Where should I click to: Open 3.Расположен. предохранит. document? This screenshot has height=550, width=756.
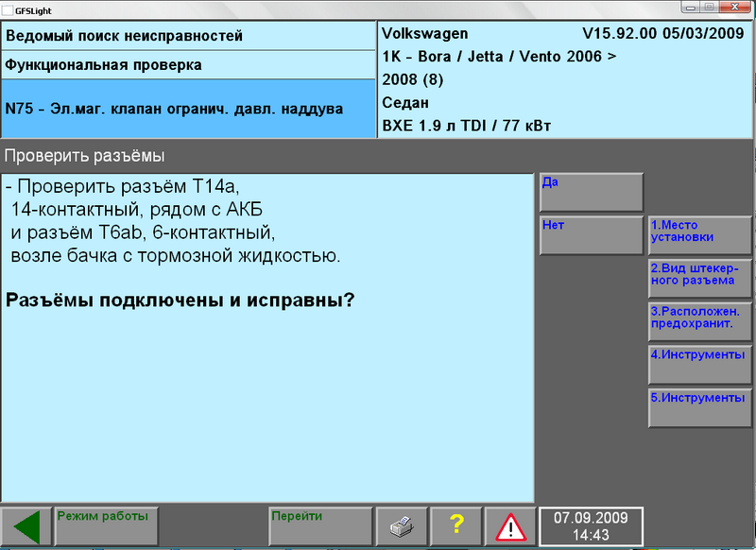tap(700, 321)
